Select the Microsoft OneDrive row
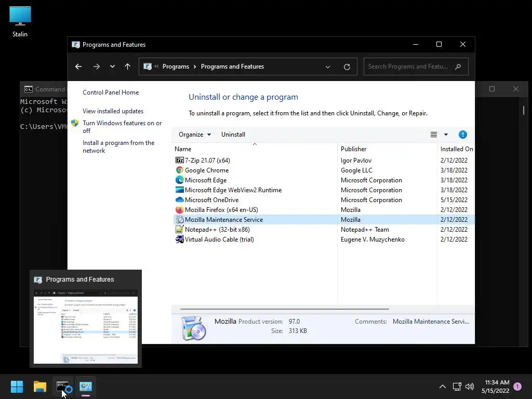 (324, 199)
